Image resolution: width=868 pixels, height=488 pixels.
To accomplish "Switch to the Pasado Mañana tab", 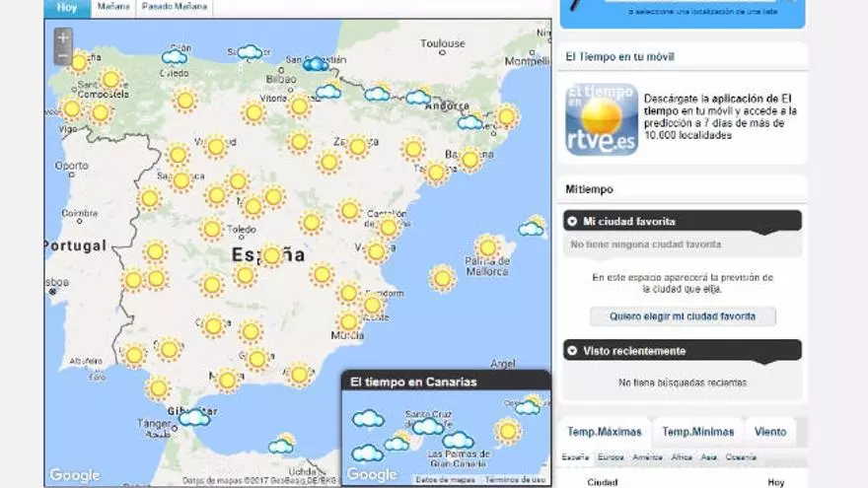I will click(x=175, y=7).
